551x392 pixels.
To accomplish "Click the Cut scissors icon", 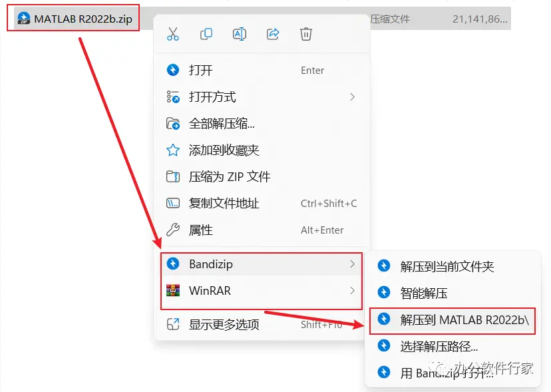I will tap(173, 34).
